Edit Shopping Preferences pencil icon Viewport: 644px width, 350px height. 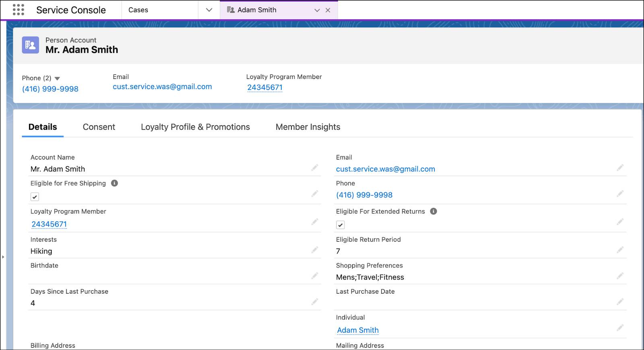pyautogui.click(x=620, y=276)
